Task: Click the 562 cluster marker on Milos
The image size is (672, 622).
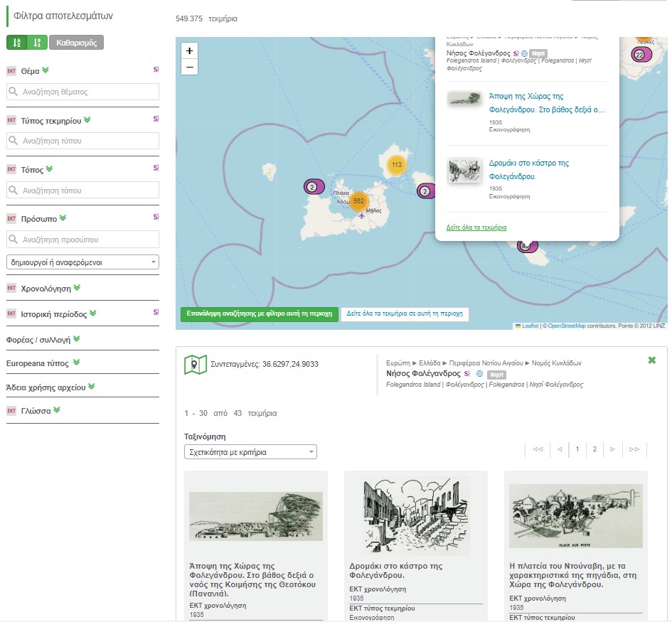Action: 358,201
